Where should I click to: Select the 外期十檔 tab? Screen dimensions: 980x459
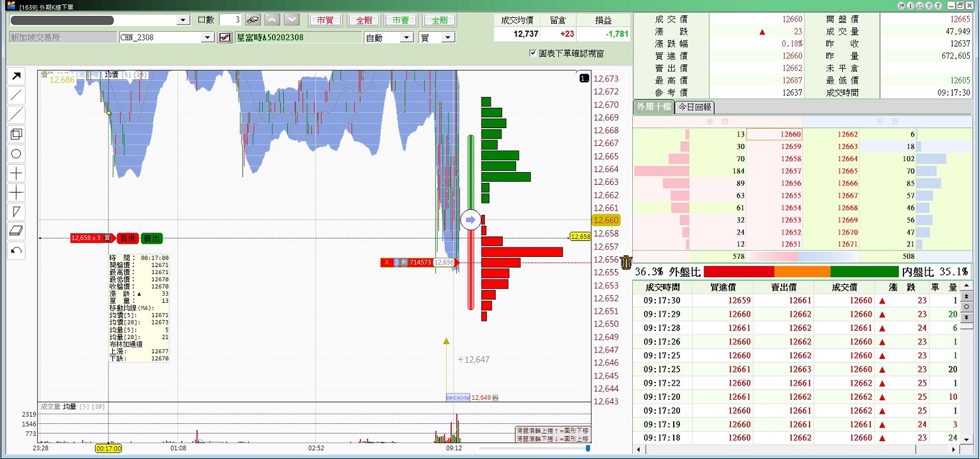(x=653, y=107)
